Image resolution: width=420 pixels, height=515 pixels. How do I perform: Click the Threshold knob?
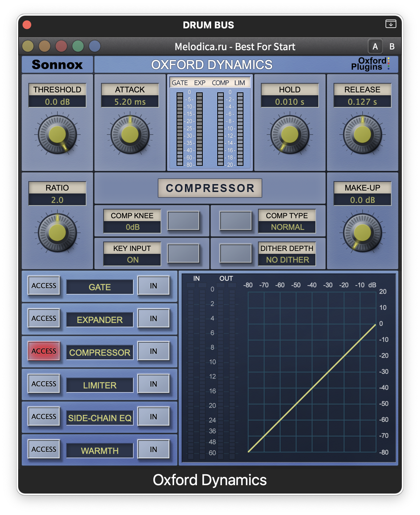[57, 135]
